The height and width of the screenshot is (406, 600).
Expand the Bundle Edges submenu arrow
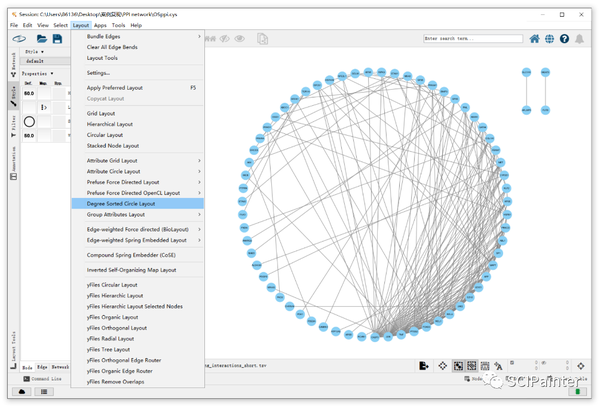[199, 36]
